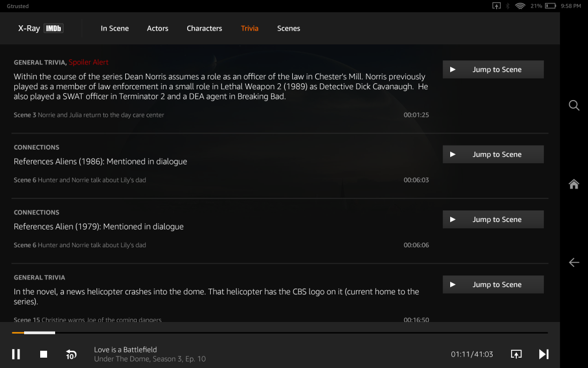The image size is (588, 368).
Task: Jump to Scene for Aliens (1986) reference
Action: pos(493,154)
